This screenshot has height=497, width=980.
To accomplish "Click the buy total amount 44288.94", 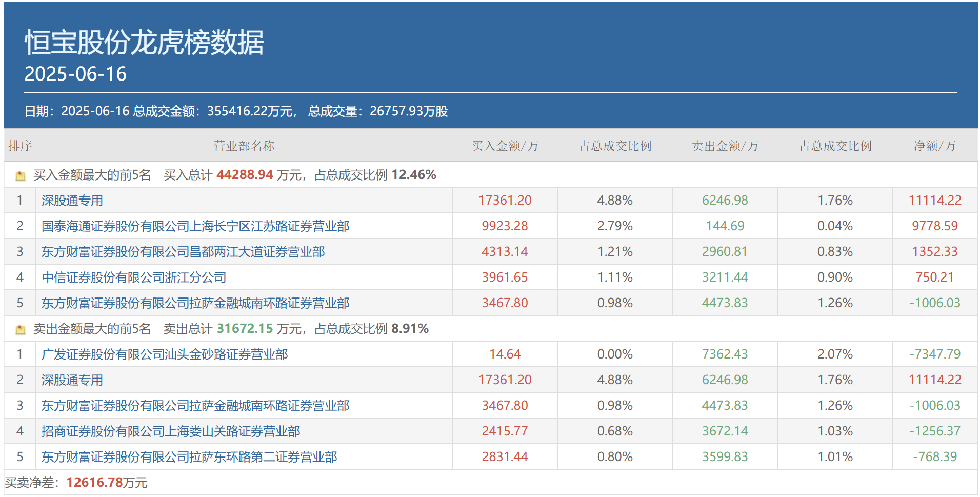I will pyautogui.click(x=245, y=175).
